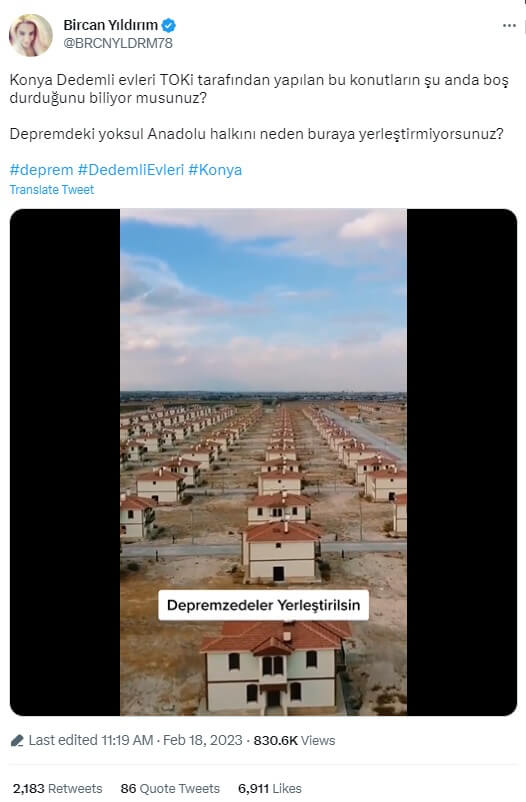The image size is (526, 802).
Task: Click the black left margin of video
Action: click(x=65, y=462)
